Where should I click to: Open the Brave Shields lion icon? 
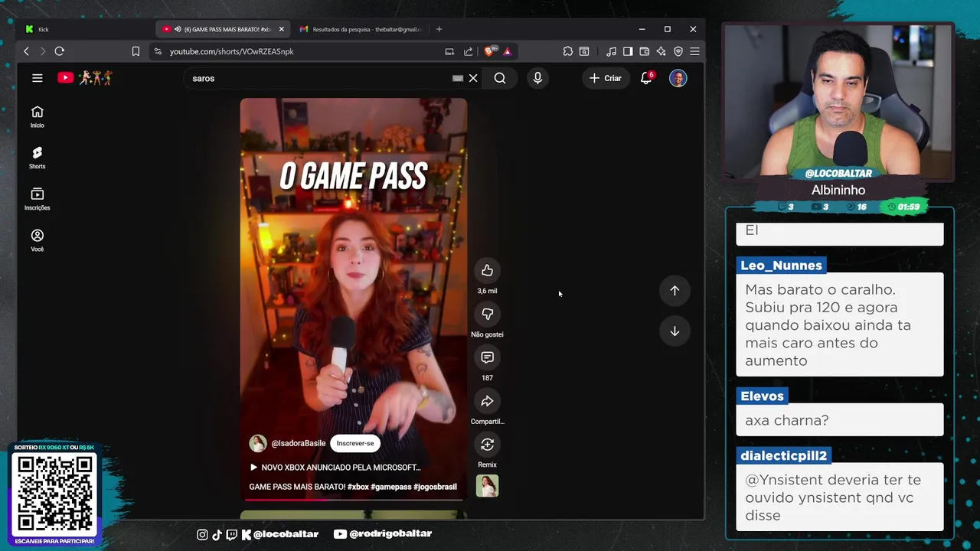coord(490,51)
